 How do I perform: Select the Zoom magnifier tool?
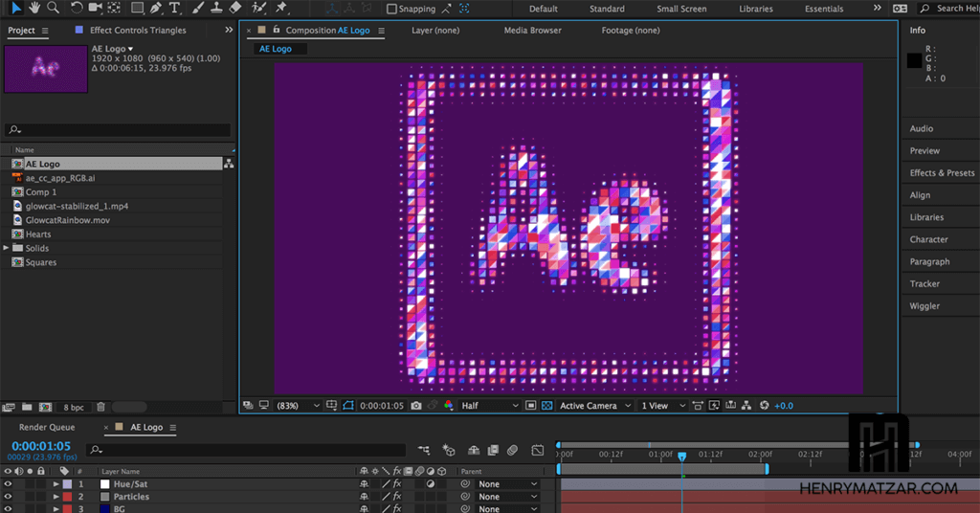click(x=54, y=8)
